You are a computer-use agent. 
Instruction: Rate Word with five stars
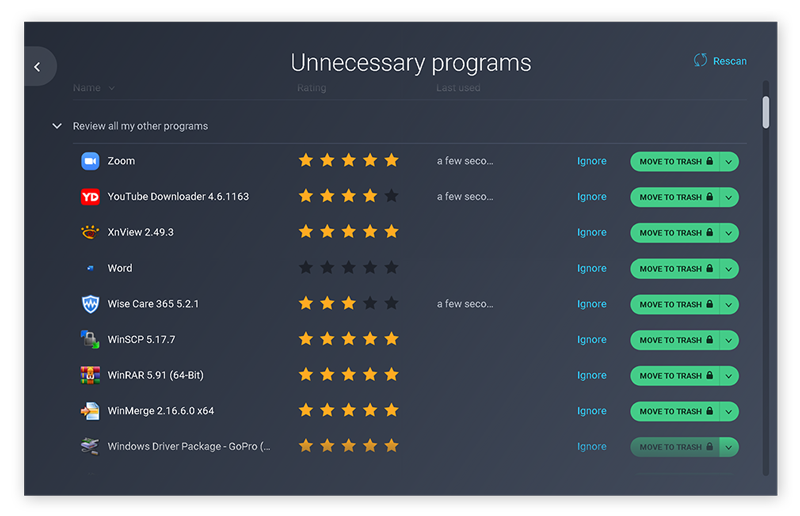[x=391, y=268]
